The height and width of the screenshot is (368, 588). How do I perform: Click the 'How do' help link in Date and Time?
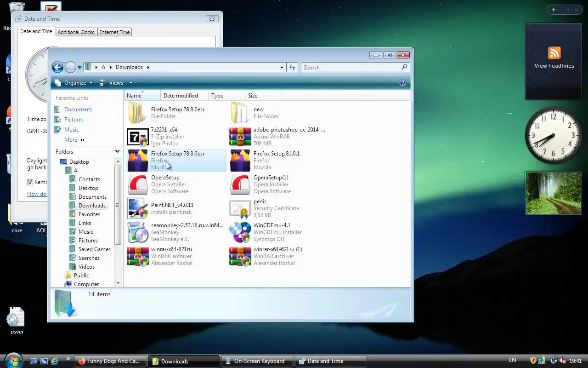37,194
